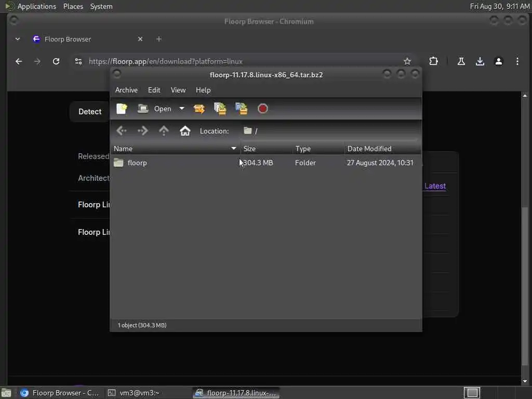This screenshot has height=399, width=532.
Task: Open the tab search chevron in Chromium
Action: (x=18, y=39)
